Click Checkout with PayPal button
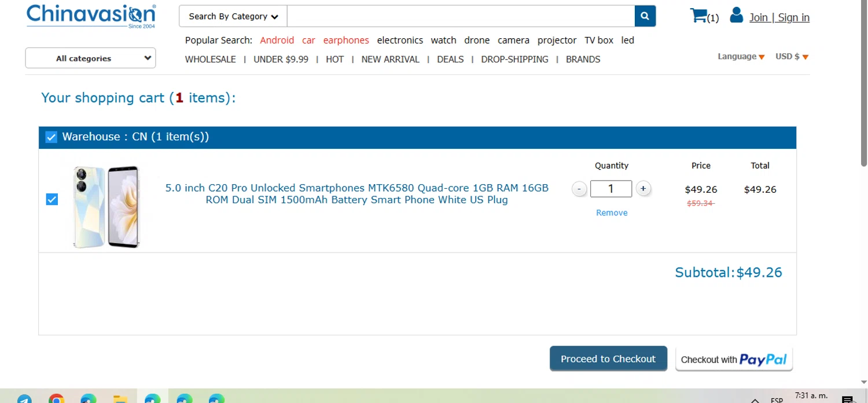The height and width of the screenshot is (403, 868). point(734,359)
